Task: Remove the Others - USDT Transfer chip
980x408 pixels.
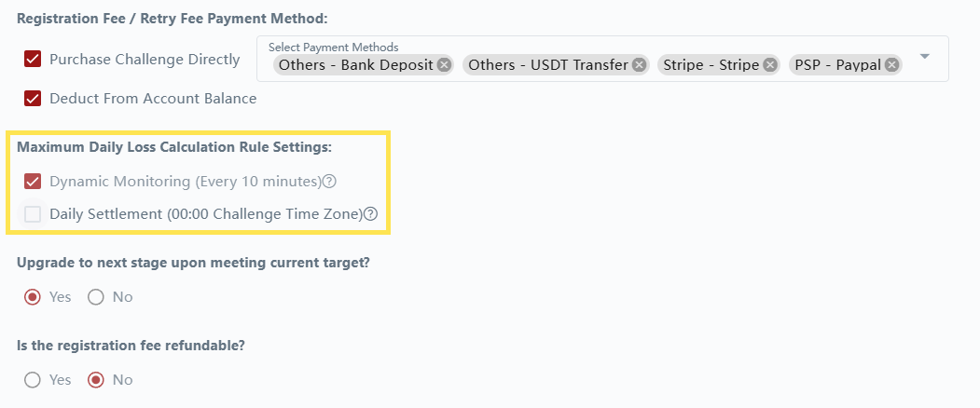Action: (639, 65)
